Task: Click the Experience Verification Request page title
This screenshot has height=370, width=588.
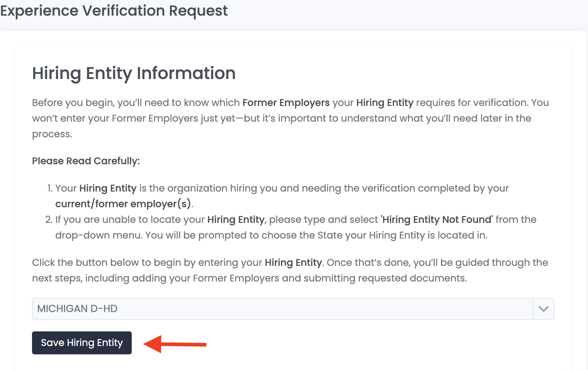Action: click(x=114, y=11)
